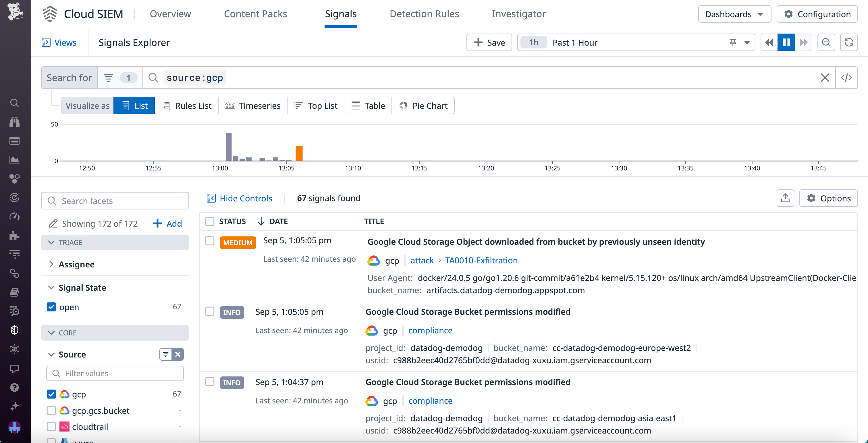This screenshot has width=868, height=443.
Task: Select the first signal row checkbox
Action: coord(210,241)
